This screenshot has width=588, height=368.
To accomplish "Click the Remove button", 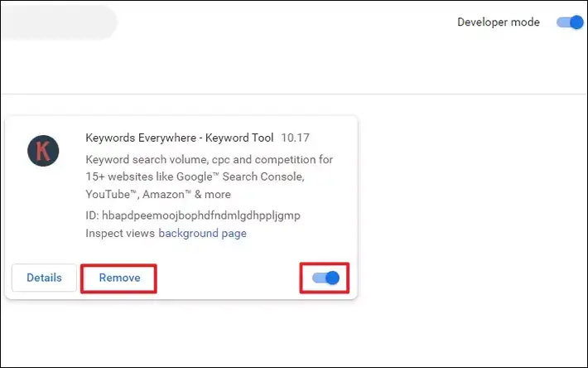I will pyautogui.click(x=119, y=278).
